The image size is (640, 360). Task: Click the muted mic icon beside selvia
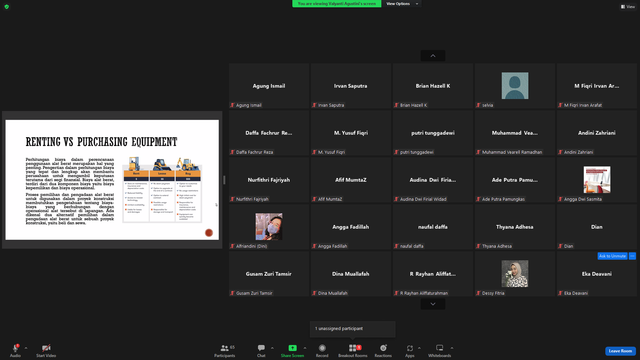tap(478, 105)
